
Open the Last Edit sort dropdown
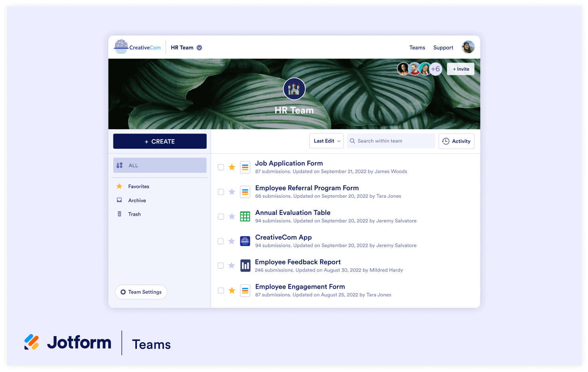[x=327, y=141]
